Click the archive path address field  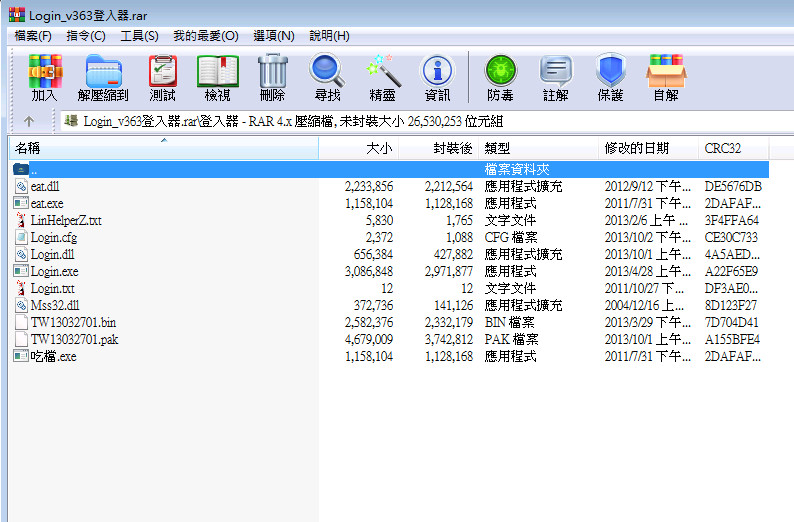coord(427,122)
